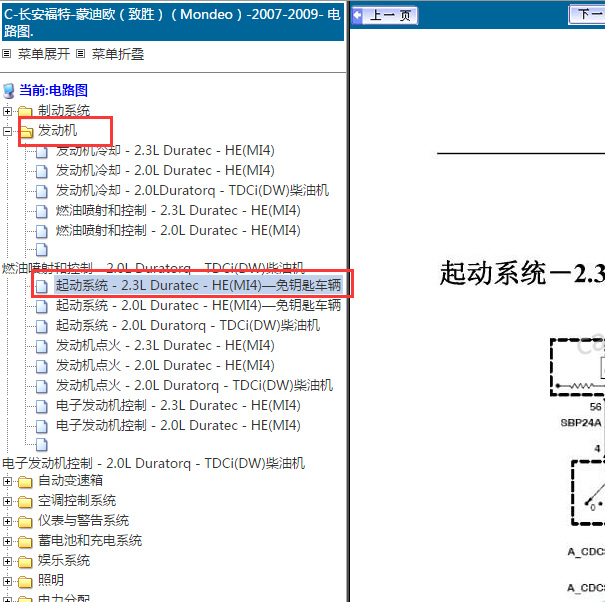Click the icon beside 菜单展开
Screen dimensions: 605x602
click(x=7, y=54)
